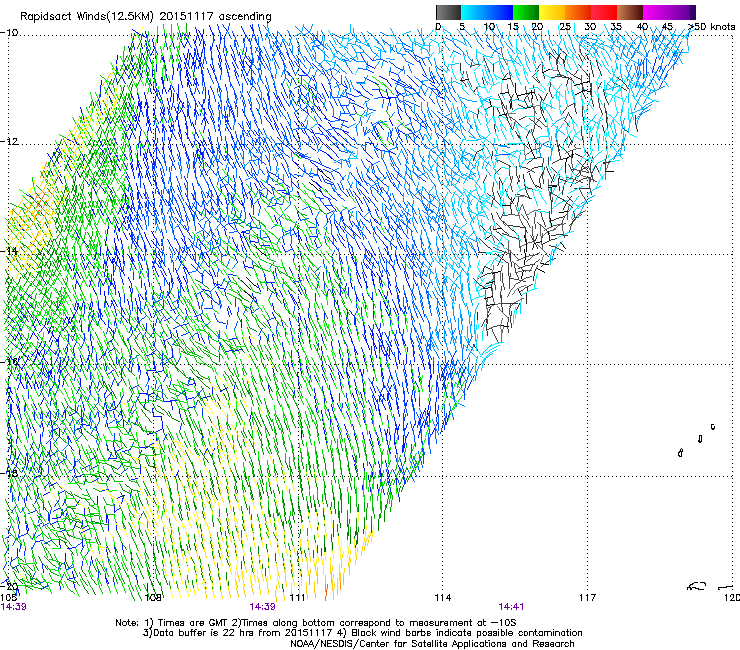Click the '105' longitude axis label
This screenshot has width=740, height=650.
(x=8, y=598)
